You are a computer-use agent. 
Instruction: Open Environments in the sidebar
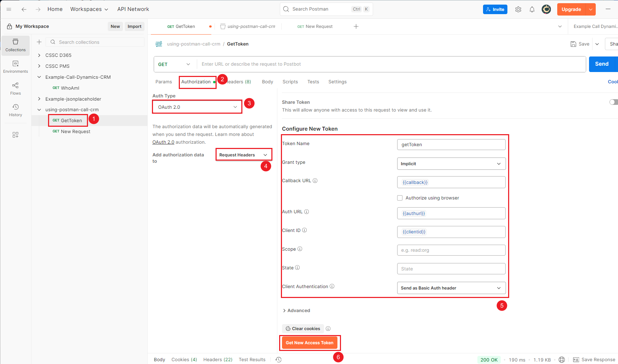(x=16, y=67)
